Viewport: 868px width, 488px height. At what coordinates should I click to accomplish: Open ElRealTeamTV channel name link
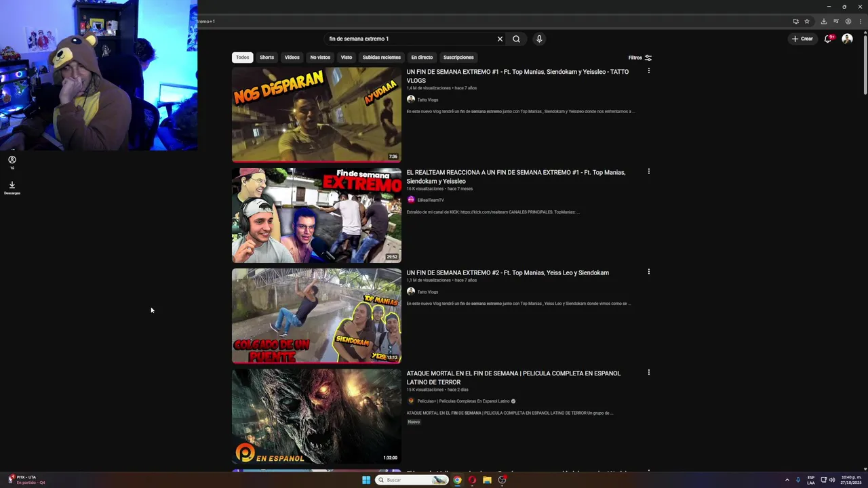coord(431,200)
